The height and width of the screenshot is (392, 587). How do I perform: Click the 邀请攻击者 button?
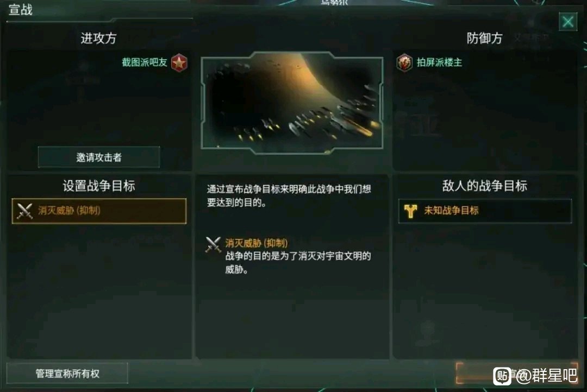pos(99,157)
